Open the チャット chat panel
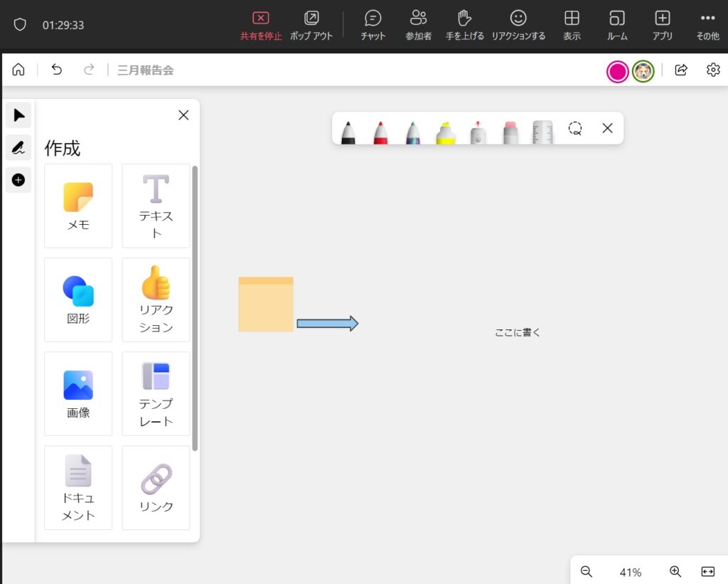Image resolution: width=728 pixels, height=584 pixels. coord(373,26)
